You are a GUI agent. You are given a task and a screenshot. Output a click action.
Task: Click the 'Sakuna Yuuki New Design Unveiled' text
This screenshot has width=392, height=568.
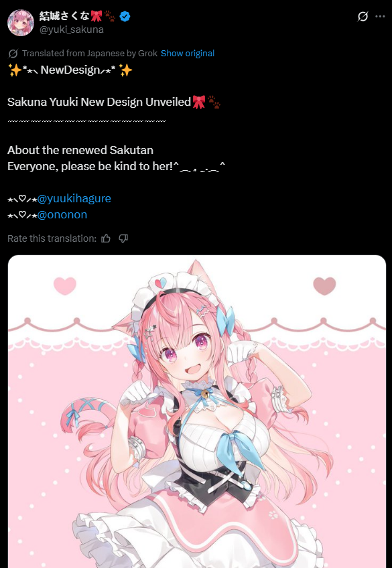pyautogui.click(x=99, y=102)
